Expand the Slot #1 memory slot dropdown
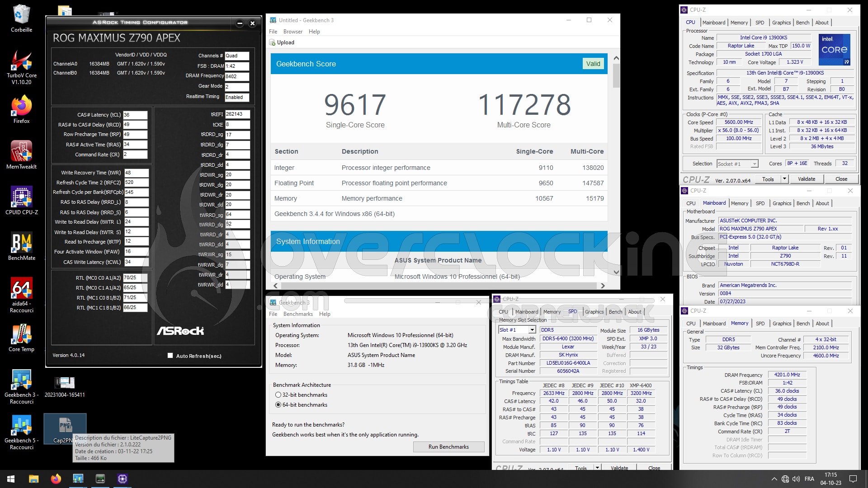This screenshot has width=868, height=488. [517, 330]
